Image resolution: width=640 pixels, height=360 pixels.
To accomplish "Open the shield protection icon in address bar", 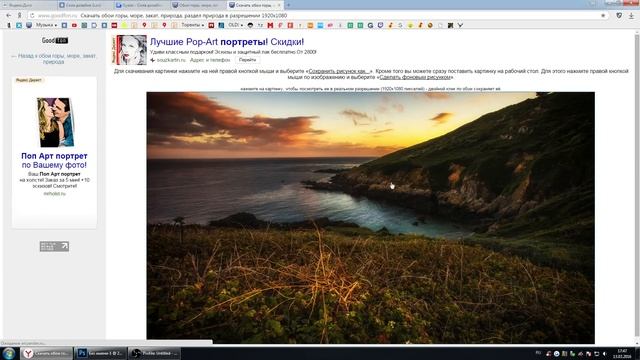I will tap(619, 16).
